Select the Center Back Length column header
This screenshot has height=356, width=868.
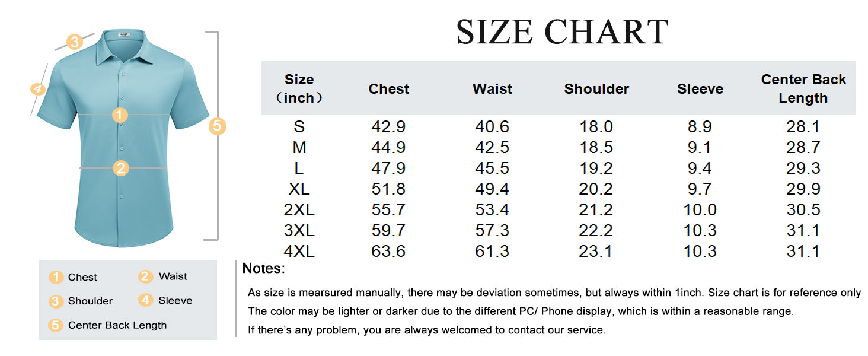coord(803,89)
